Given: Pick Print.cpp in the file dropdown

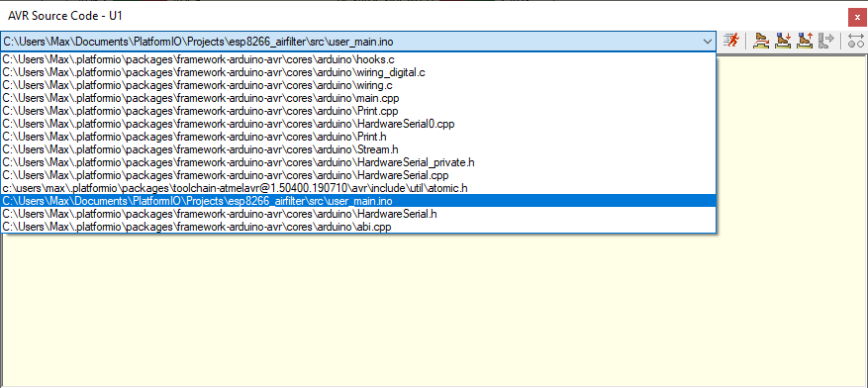Looking at the screenshot, I should point(358,111).
